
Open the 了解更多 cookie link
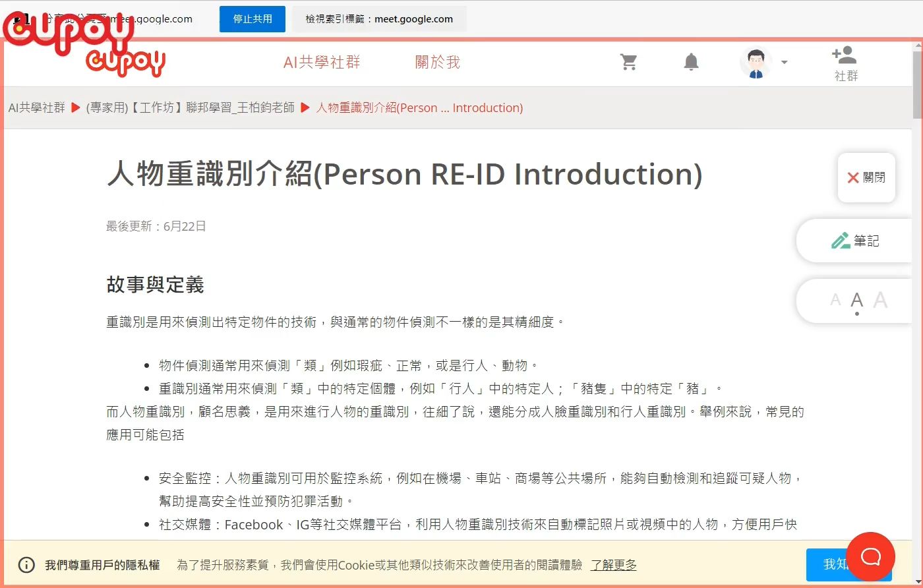tap(613, 565)
